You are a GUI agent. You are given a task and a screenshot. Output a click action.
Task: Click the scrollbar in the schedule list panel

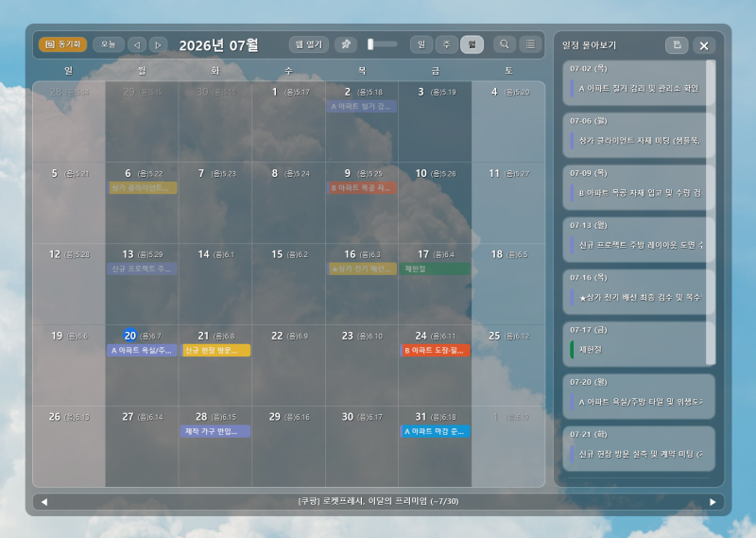[710, 213]
